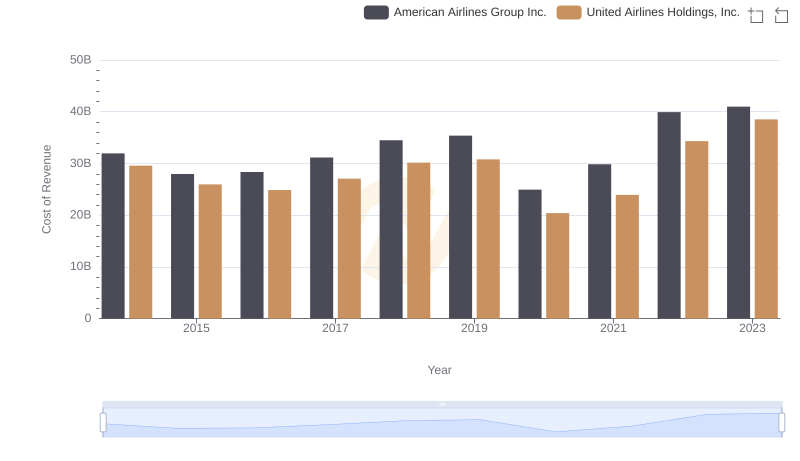Click the 10B y-axis label
The image size is (800, 461).
[81, 267]
